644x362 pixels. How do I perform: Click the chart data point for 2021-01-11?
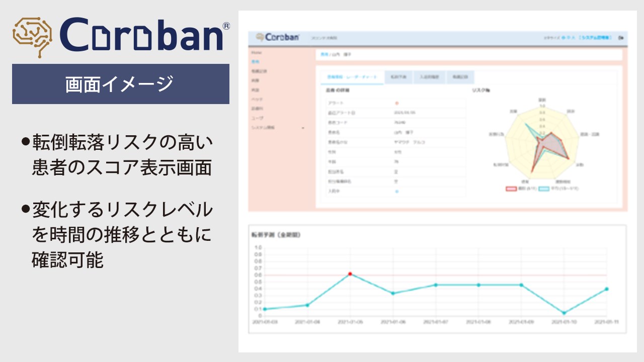(x=607, y=289)
